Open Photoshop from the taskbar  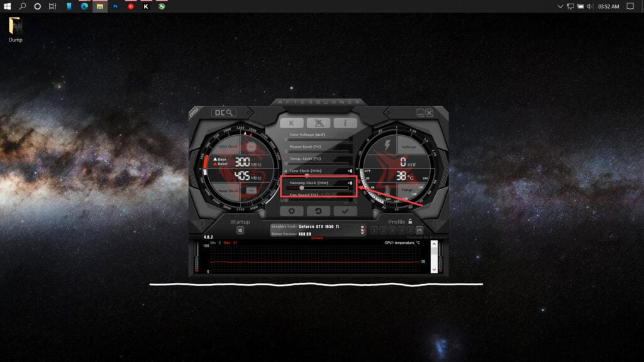116,6
